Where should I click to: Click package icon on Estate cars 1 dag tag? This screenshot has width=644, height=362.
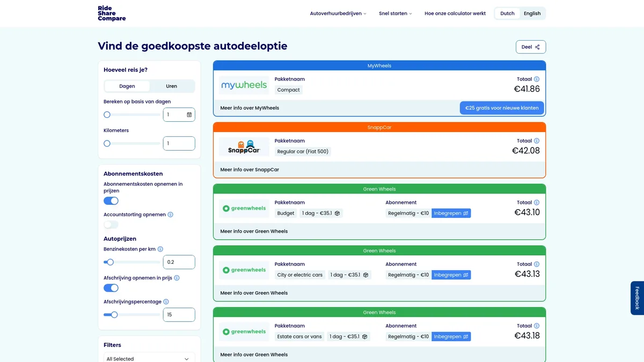(364, 337)
